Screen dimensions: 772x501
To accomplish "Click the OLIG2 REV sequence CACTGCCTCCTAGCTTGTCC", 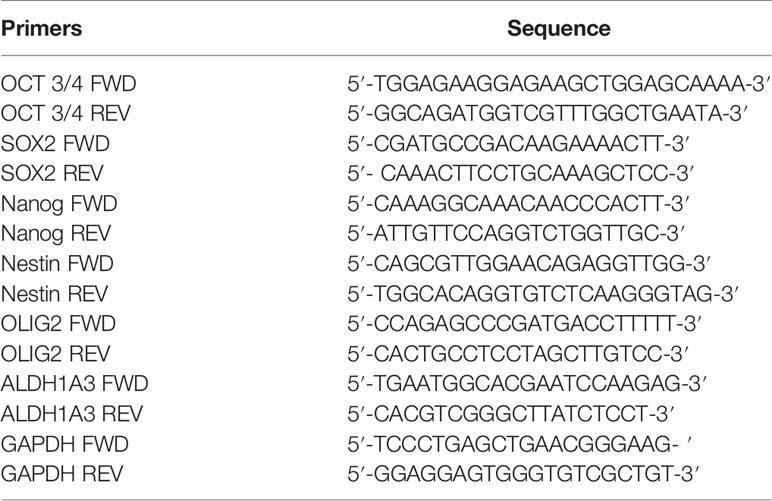I will [x=518, y=354].
